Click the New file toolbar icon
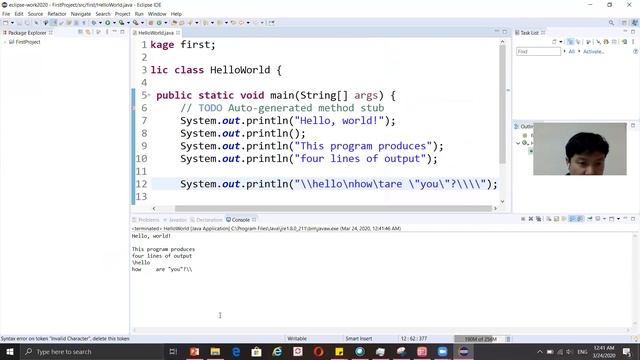The height and width of the screenshot is (360, 640). (x=6, y=23)
